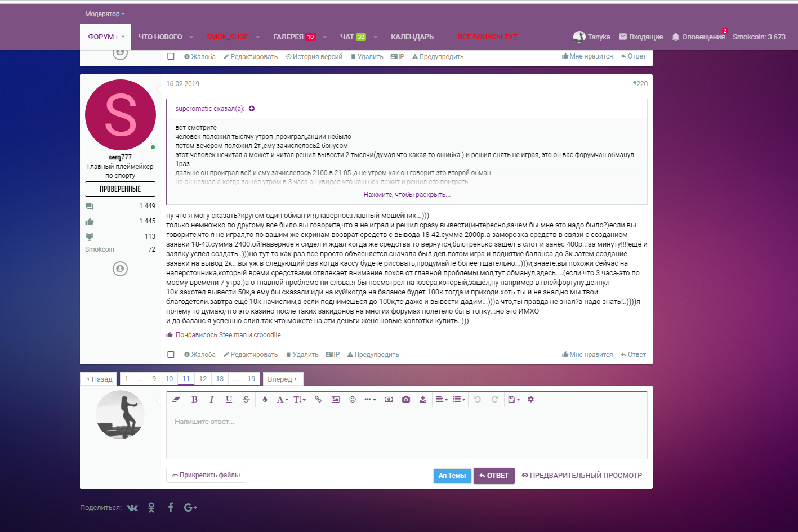Open the ЧТО НОВОГО navigation tab
The height and width of the screenshot is (532, 798).
161,37
